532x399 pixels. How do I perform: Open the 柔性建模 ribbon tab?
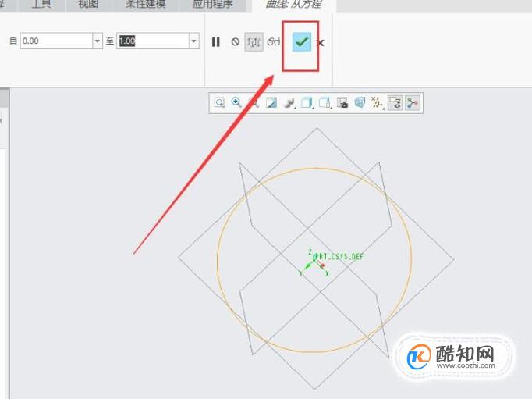[x=145, y=5]
